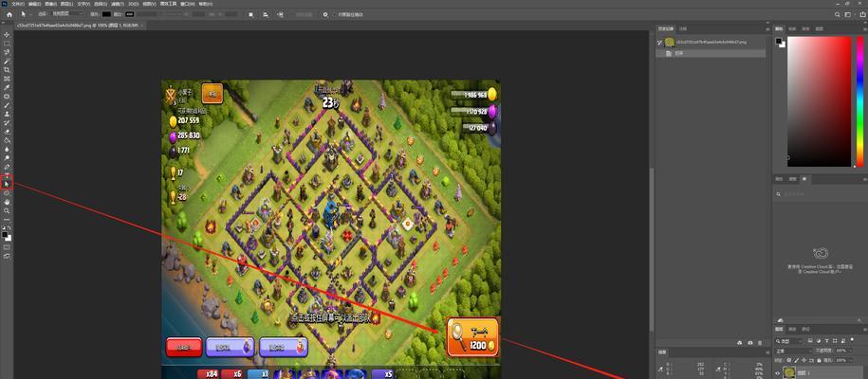The height and width of the screenshot is (379, 868).
Task: Open path arrangement icon in options bar
Action: pyautogui.click(x=281, y=14)
